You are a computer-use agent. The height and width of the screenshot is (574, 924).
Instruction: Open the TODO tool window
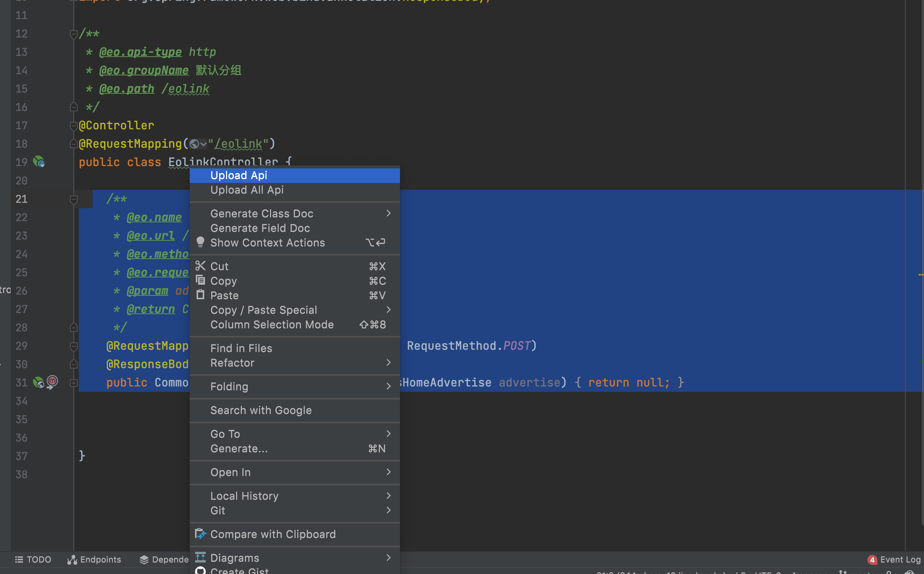tap(33, 559)
